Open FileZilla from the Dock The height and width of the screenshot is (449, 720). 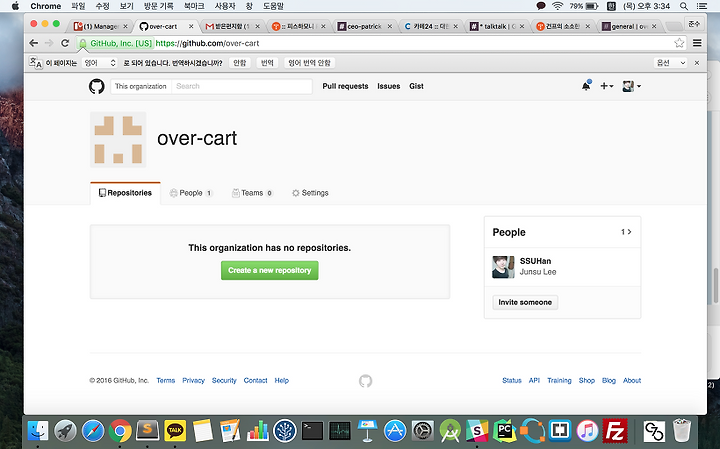(615, 431)
